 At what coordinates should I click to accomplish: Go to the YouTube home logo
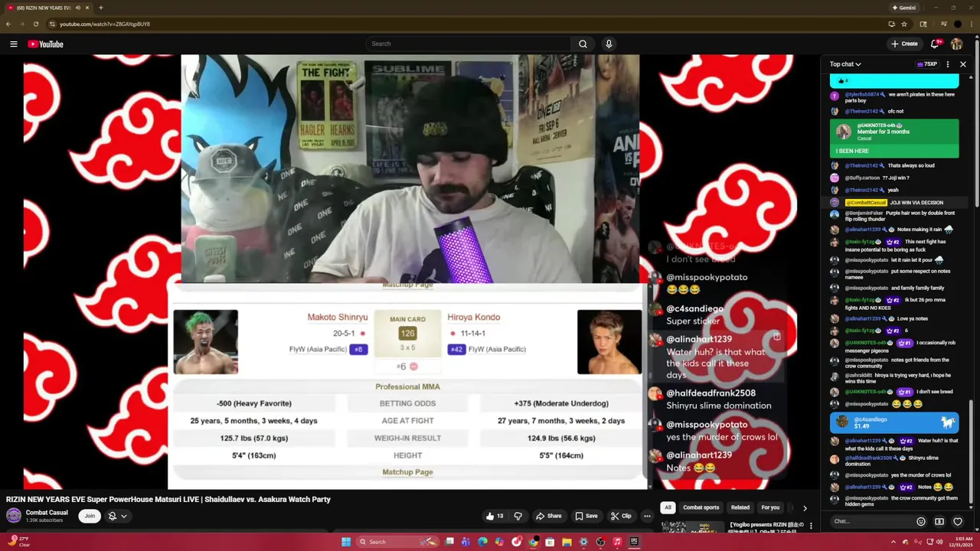[x=46, y=44]
